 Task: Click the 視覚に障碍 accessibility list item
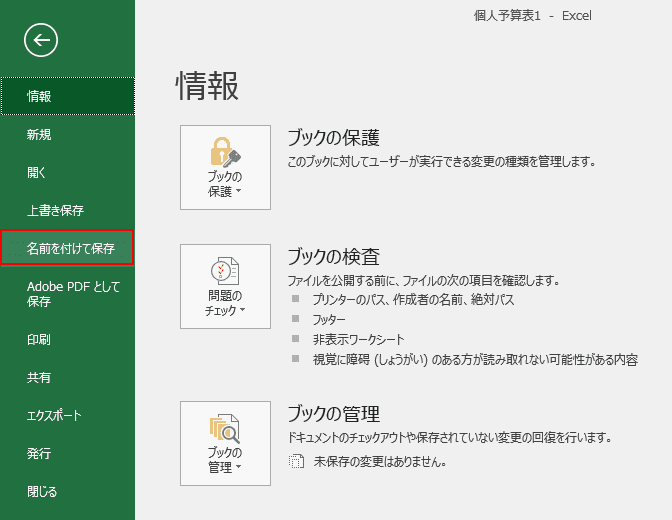[475, 359]
